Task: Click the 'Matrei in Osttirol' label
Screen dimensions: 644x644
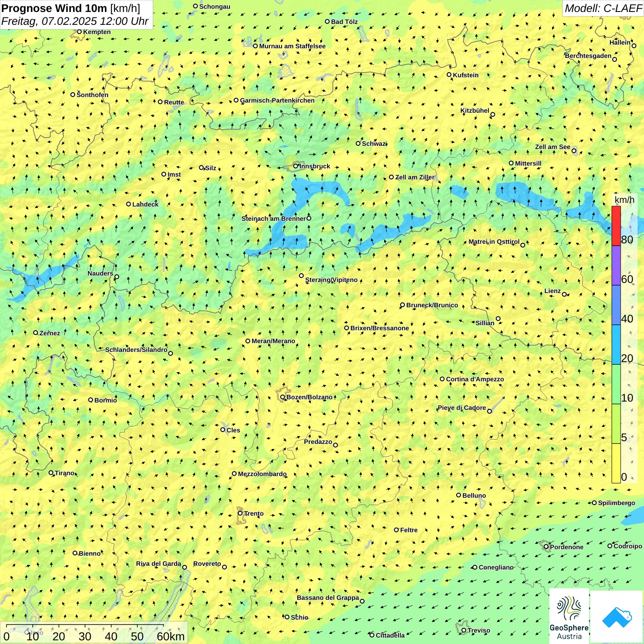Action: coord(494,241)
